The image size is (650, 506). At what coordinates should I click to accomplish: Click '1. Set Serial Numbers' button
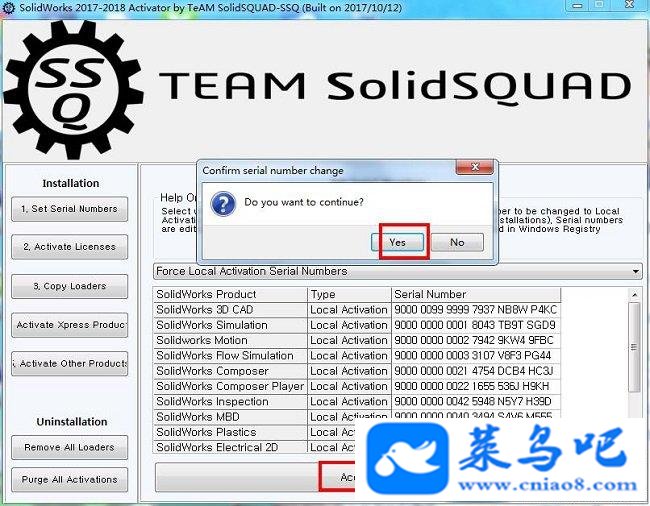point(70,209)
